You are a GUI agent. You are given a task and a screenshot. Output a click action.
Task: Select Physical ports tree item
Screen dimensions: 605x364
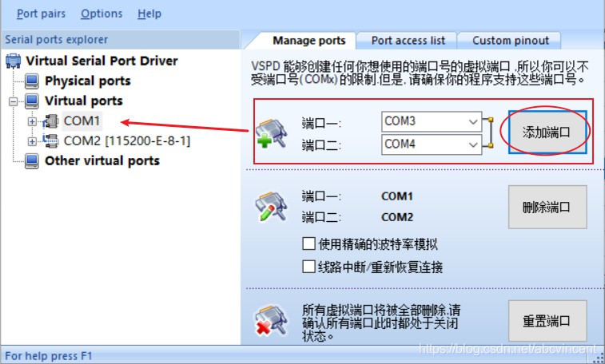coord(88,81)
